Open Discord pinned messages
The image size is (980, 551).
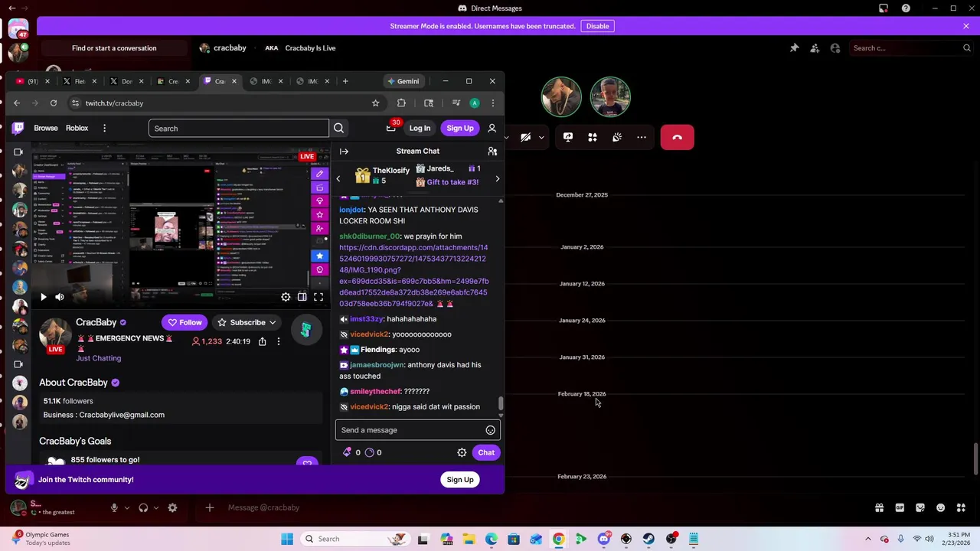795,48
